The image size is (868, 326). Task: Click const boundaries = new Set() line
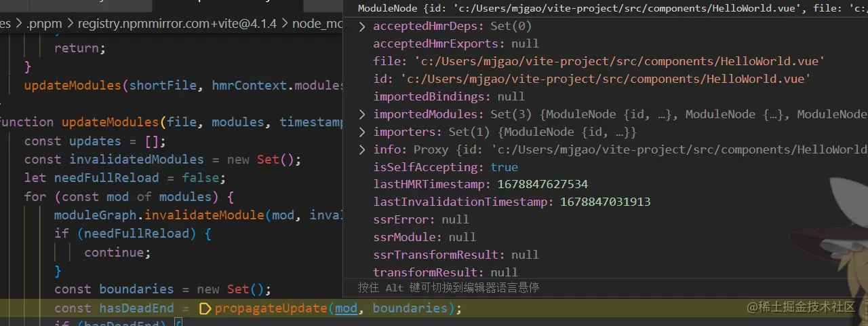coord(163,289)
